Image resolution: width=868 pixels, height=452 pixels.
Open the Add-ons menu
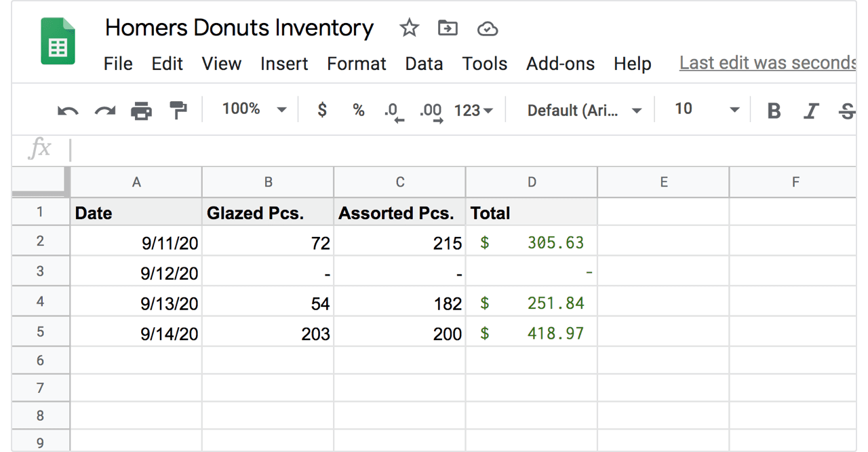[560, 64]
